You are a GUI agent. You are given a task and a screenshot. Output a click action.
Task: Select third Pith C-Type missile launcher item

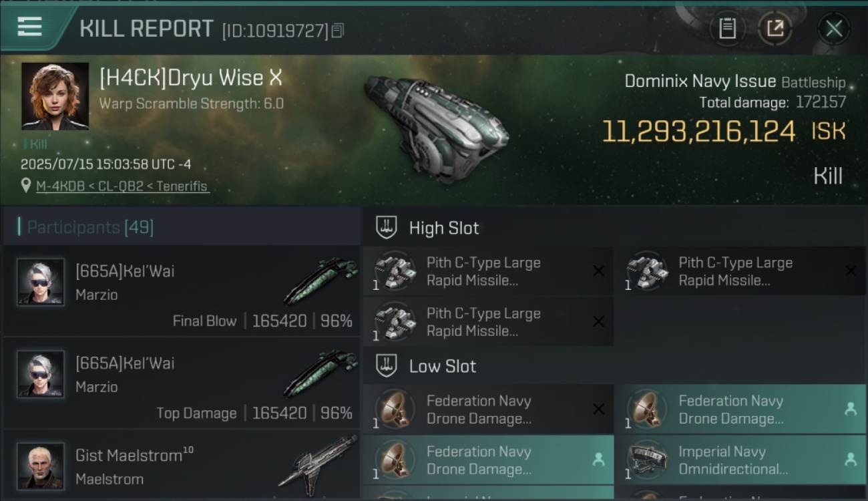488,322
